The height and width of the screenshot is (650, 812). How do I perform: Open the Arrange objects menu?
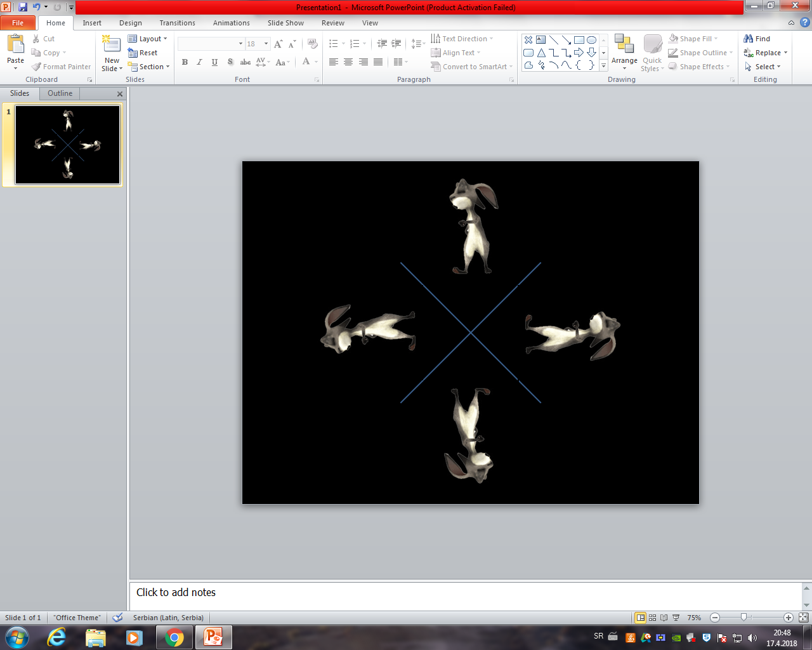pos(624,52)
